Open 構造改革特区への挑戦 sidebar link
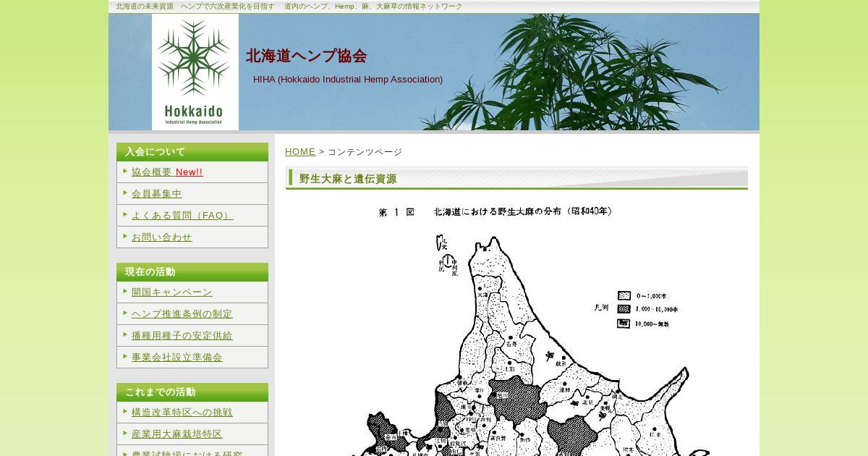This screenshot has width=868, height=456. 182,413
